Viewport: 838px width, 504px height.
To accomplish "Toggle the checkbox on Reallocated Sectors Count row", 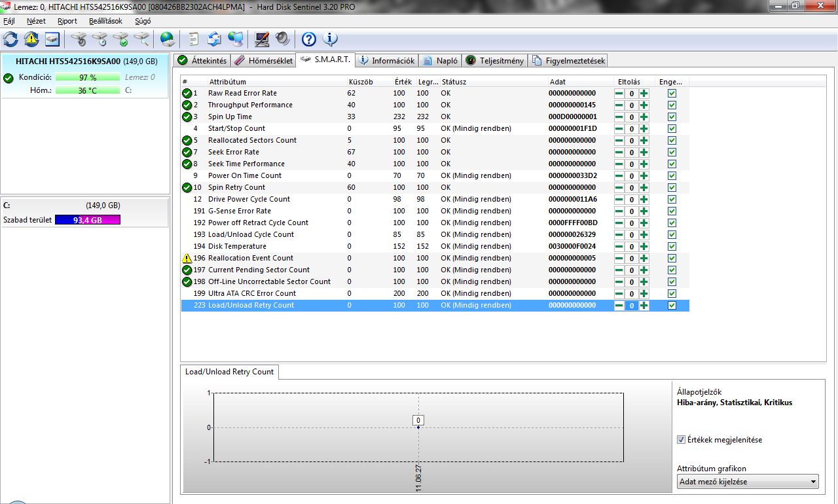I will tap(672, 141).
